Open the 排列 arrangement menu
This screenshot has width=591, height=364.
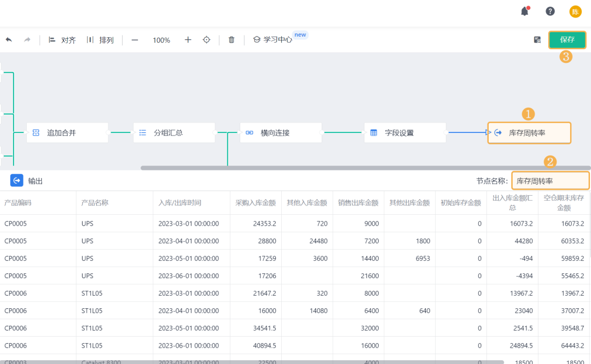coord(100,40)
